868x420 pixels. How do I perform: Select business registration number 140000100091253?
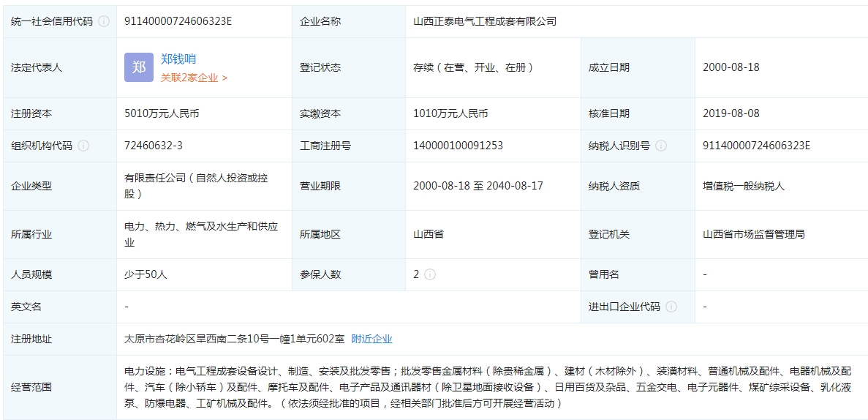point(458,146)
